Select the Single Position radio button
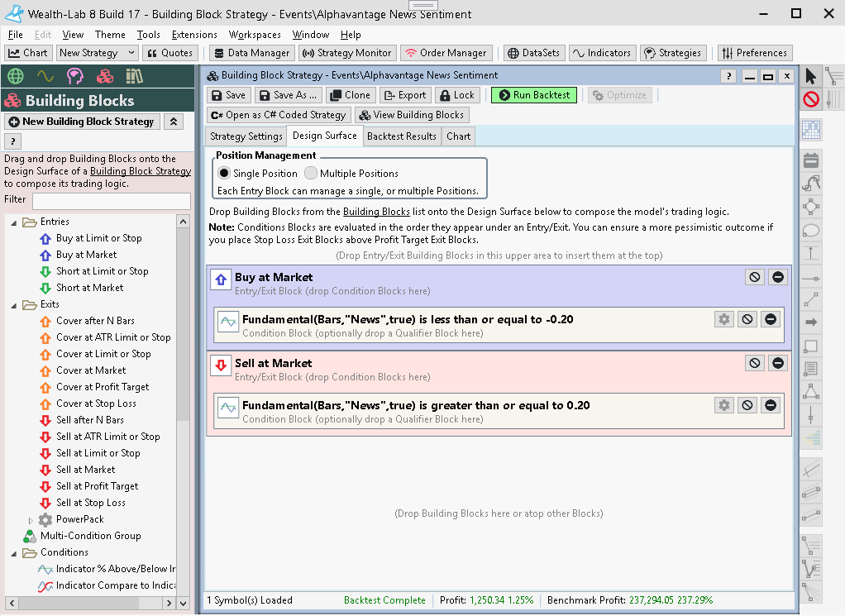Screen dimensions: 845x616 click(x=223, y=174)
